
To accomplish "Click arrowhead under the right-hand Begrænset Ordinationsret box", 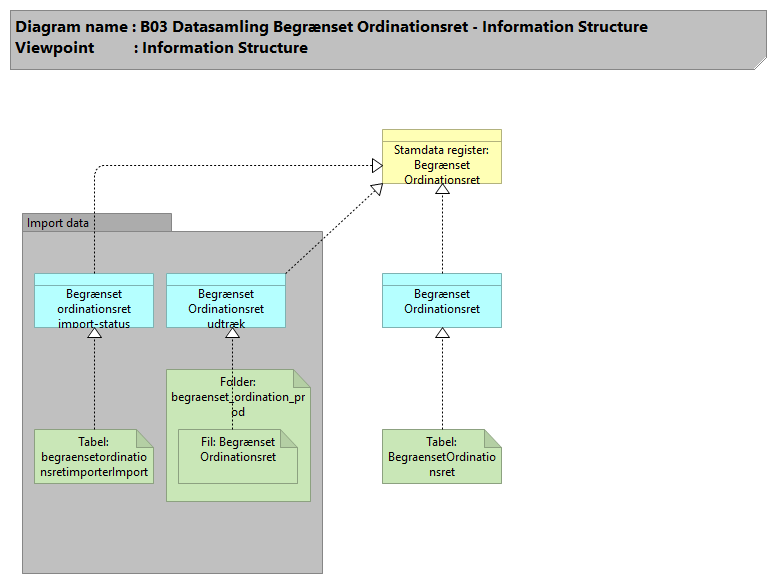I will tap(442, 333).
